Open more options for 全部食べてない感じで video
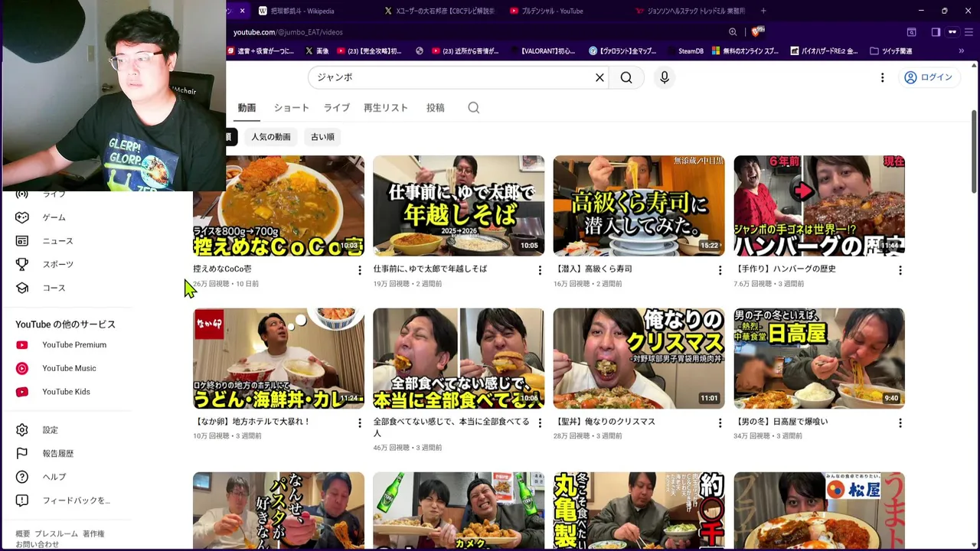 click(540, 423)
